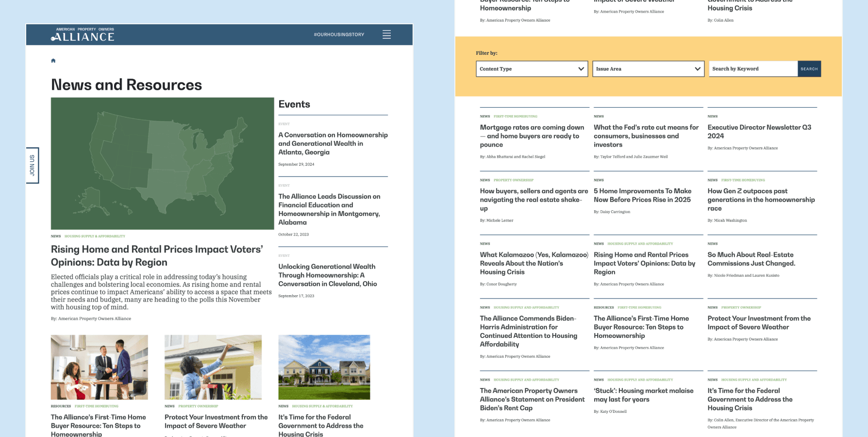
Task: Open How Gen Z outpaces past generations article
Action: click(x=761, y=200)
